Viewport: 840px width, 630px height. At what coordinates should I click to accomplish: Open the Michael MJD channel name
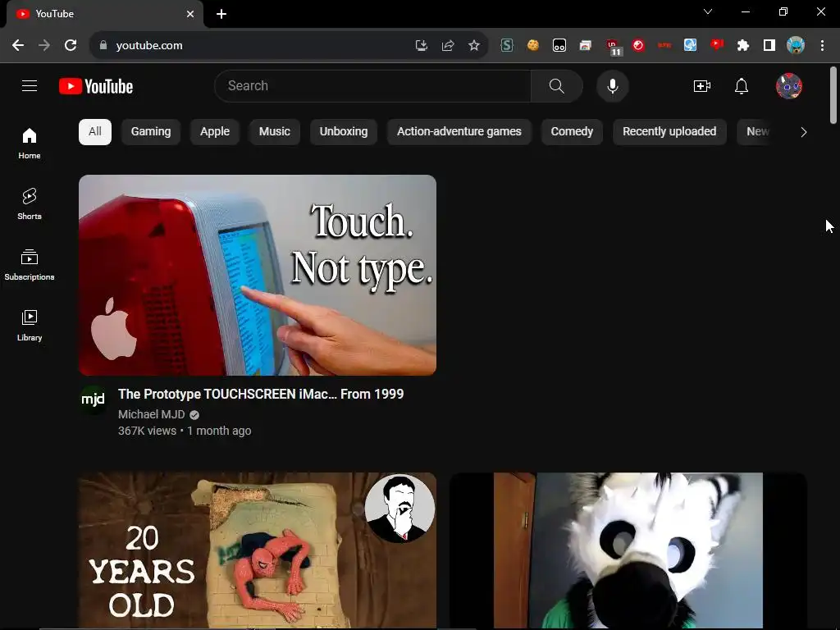click(x=152, y=414)
